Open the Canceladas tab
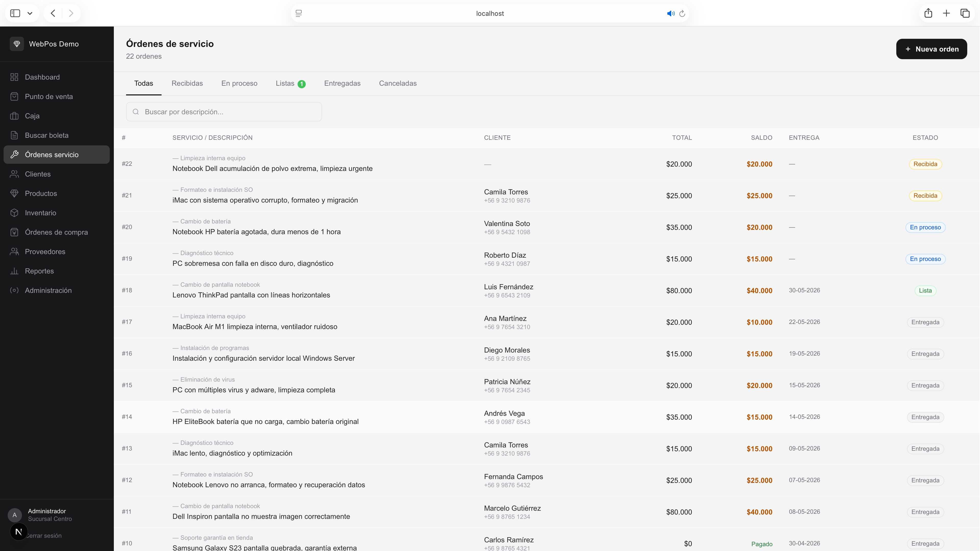 (398, 83)
